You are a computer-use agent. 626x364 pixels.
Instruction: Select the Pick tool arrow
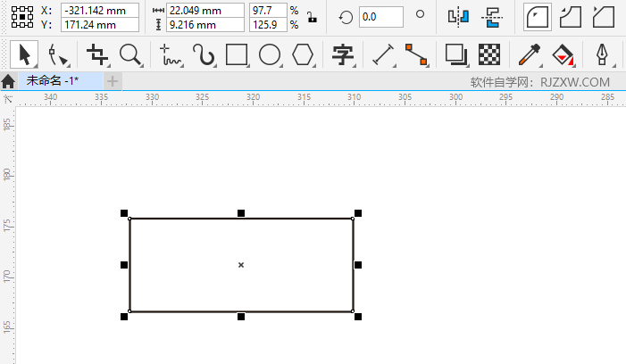pos(24,55)
